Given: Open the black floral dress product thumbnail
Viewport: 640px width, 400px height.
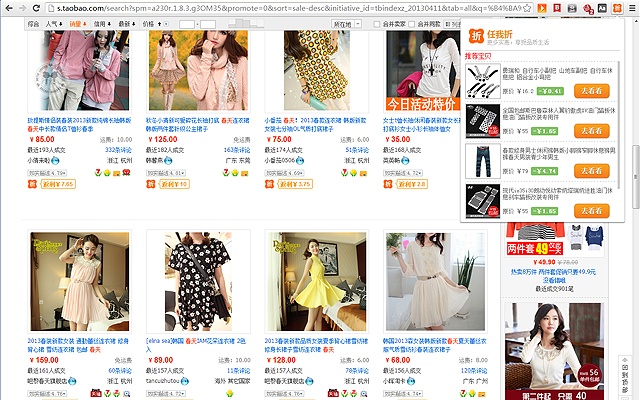Looking at the screenshot, I should [x=198, y=282].
